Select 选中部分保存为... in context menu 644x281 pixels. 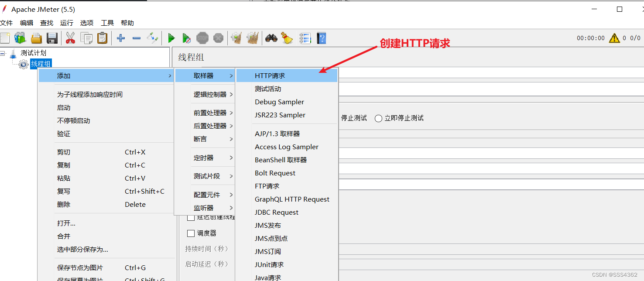(x=106, y=249)
